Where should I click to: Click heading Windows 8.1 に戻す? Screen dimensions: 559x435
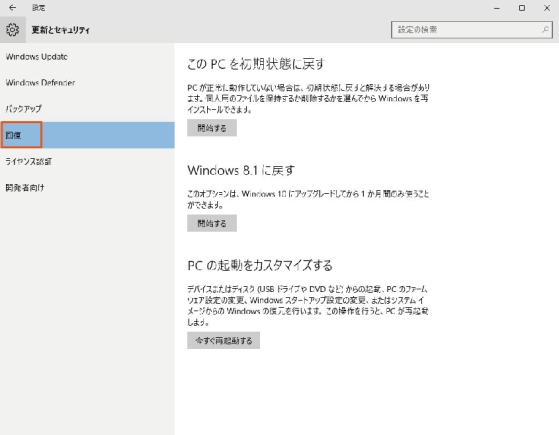(241, 170)
